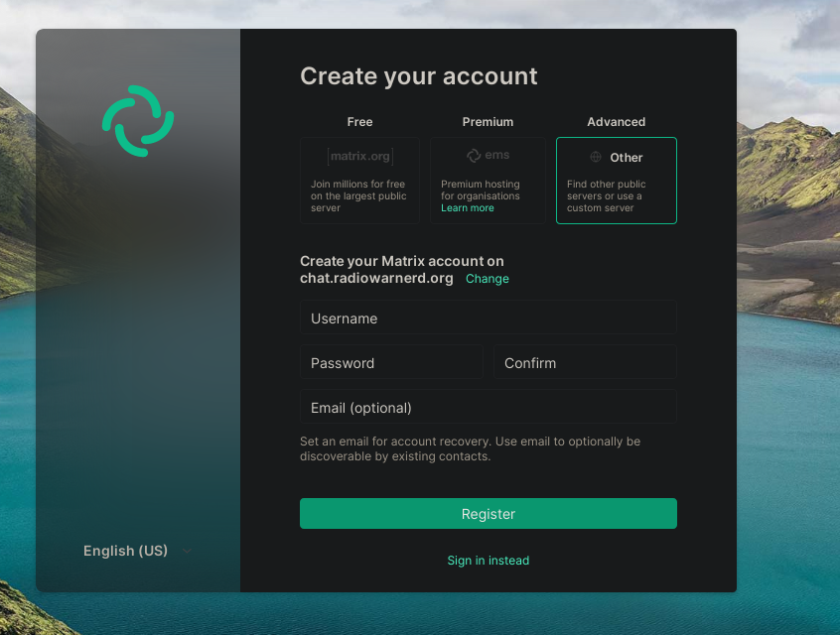Screen dimensions: 840x635
Task: Click the globe icon beside Other
Action: (x=596, y=157)
